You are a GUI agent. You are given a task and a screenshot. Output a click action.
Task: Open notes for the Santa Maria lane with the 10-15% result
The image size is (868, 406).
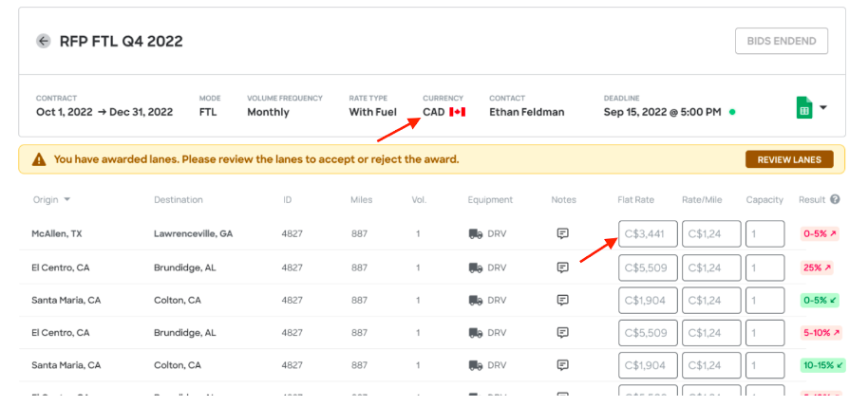[562, 365]
